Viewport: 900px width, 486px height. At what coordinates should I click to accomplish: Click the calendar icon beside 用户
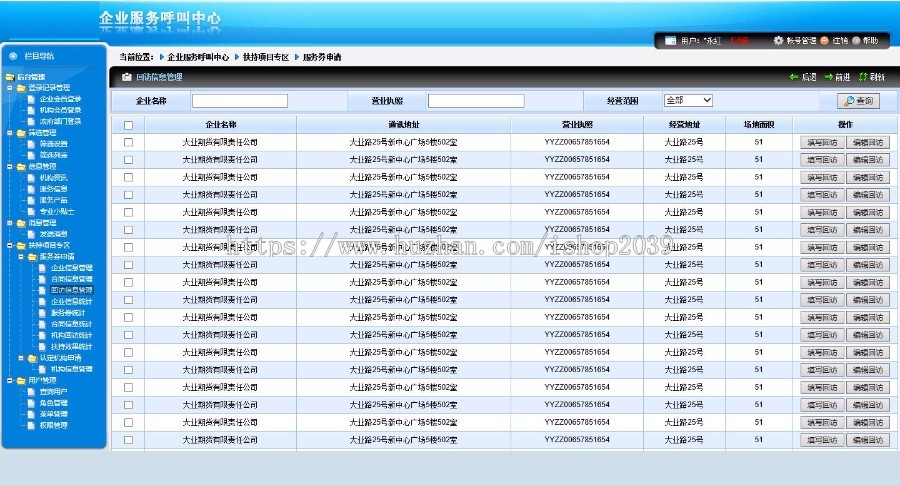[670, 41]
